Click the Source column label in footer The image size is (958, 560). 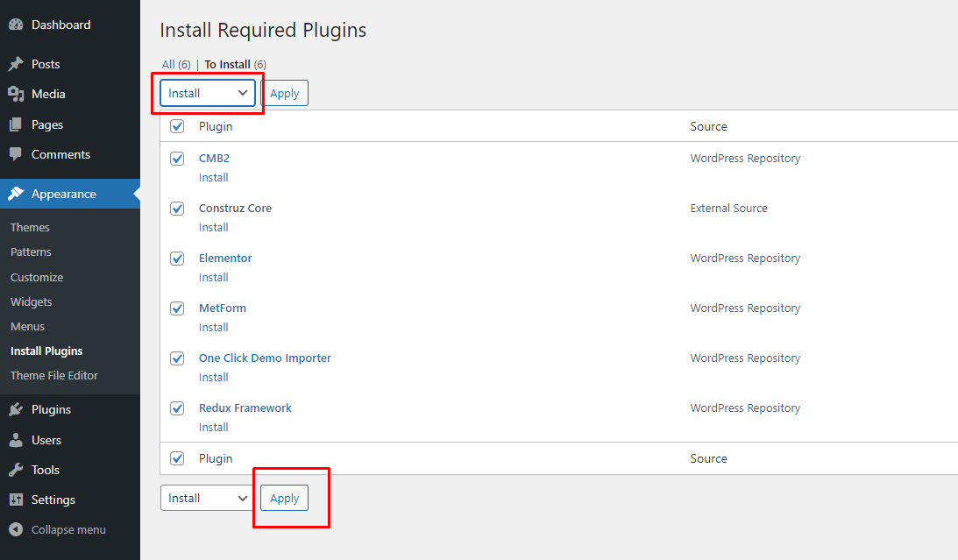click(x=709, y=458)
